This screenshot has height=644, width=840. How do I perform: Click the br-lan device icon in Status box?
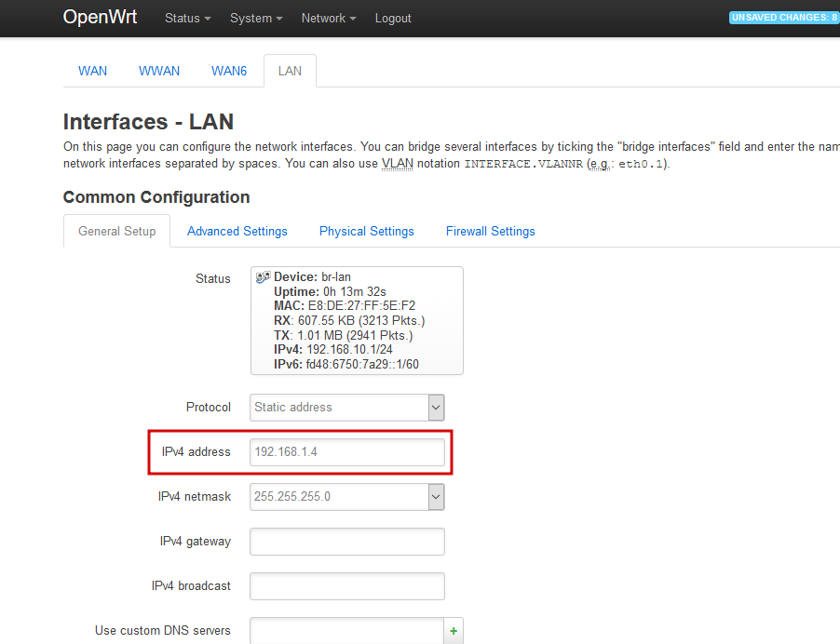coord(264,276)
